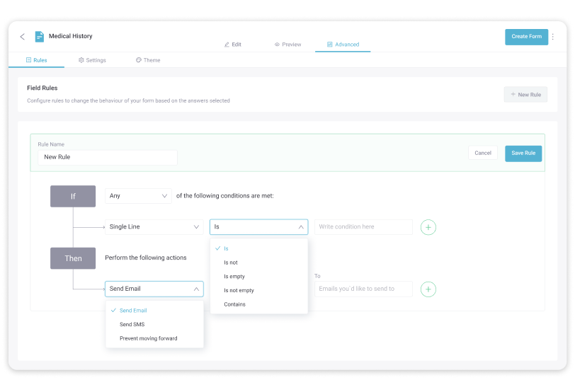Switch to the Edit tab
Viewport: 575px width, 392px height.
232,45
